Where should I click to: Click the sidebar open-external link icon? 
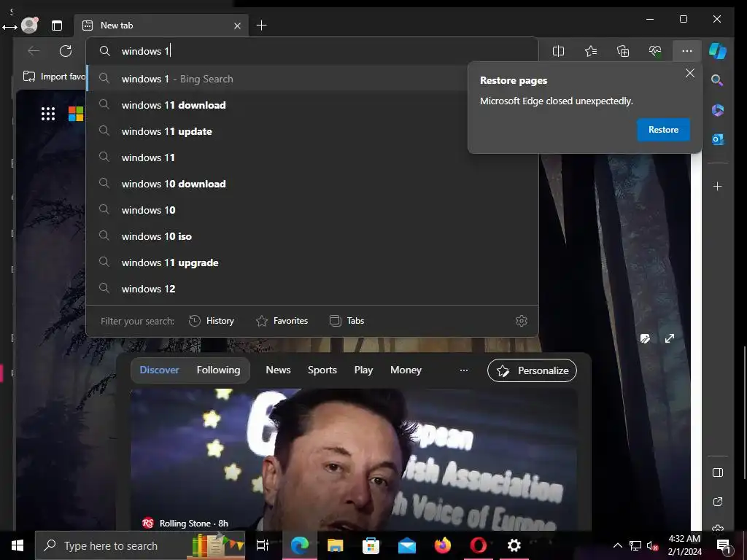click(718, 502)
